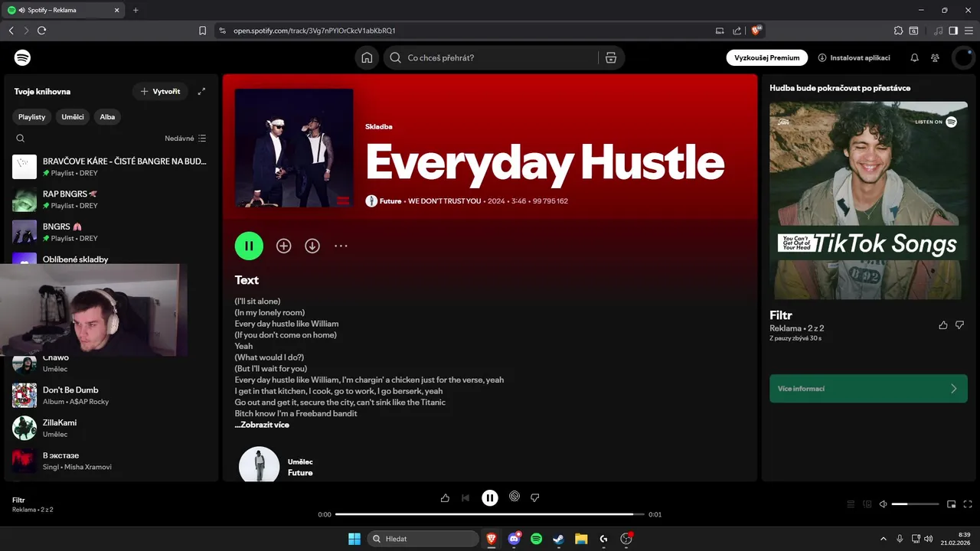Open BNGRS playlist by DREY
980x551 pixels.
(111, 232)
